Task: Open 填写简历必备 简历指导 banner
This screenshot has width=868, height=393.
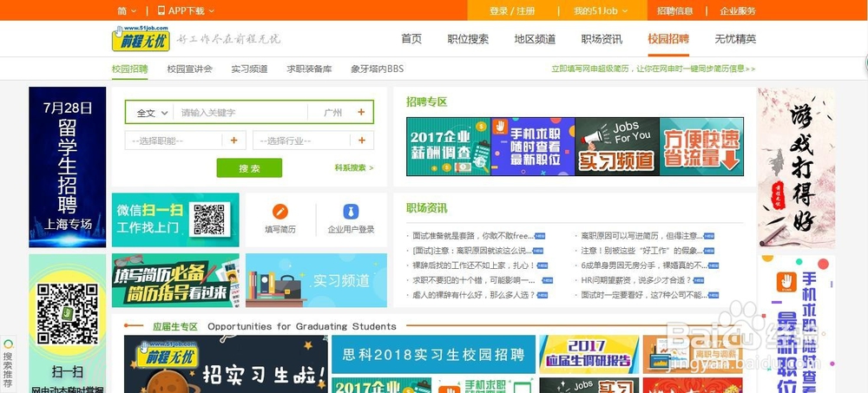Action: click(x=175, y=280)
